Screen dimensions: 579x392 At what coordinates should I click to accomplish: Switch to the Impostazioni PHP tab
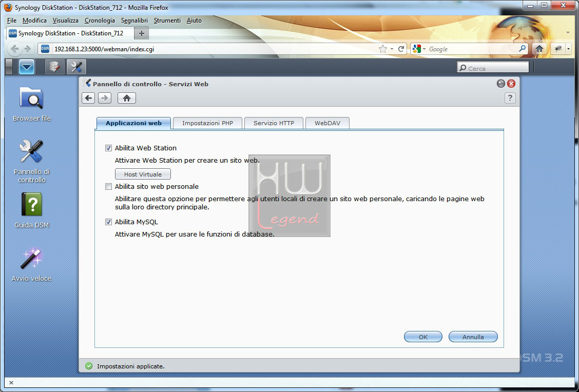pyautogui.click(x=207, y=123)
